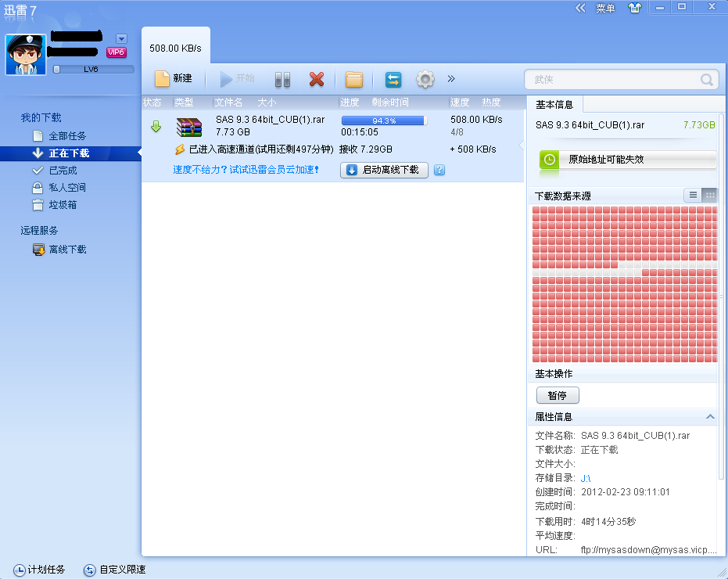Click the creation time 2012-02-23 09:11:01
The height and width of the screenshot is (579, 728).
click(x=626, y=492)
